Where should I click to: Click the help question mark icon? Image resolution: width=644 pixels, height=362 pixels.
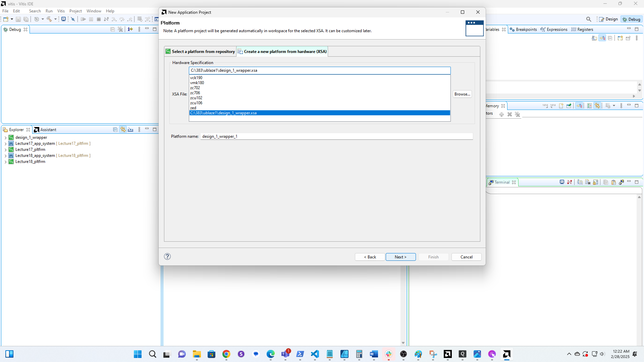pos(167,256)
